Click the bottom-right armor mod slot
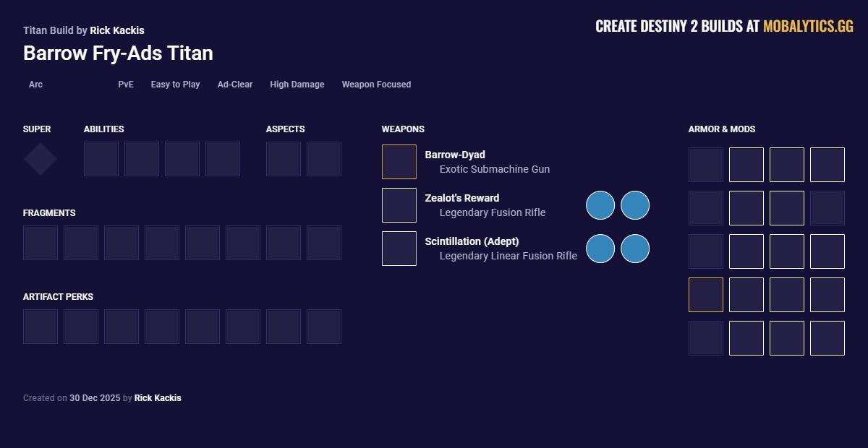Image resolution: width=868 pixels, height=448 pixels. tap(827, 338)
